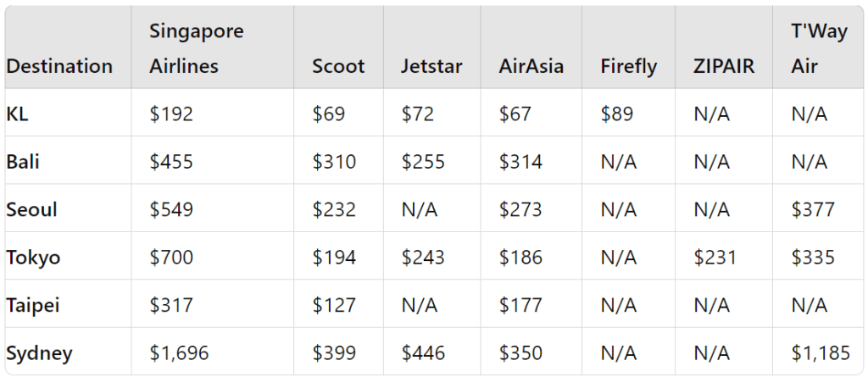Click the $255 Jetstar Bali price

click(422, 162)
